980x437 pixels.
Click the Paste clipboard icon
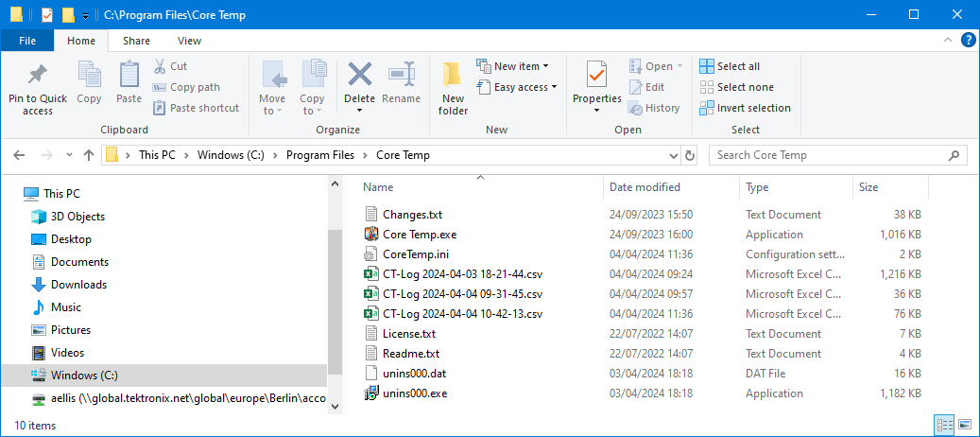[129, 75]
